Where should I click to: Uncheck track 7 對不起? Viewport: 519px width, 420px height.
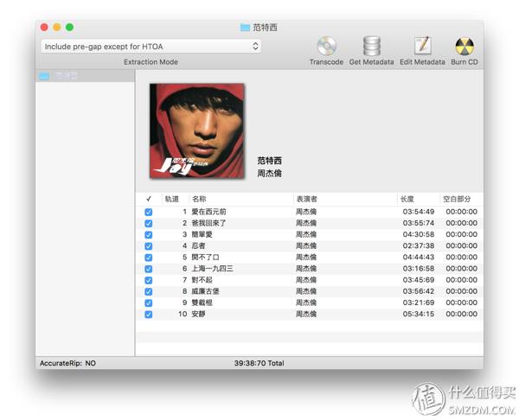[x=149, y=281]
